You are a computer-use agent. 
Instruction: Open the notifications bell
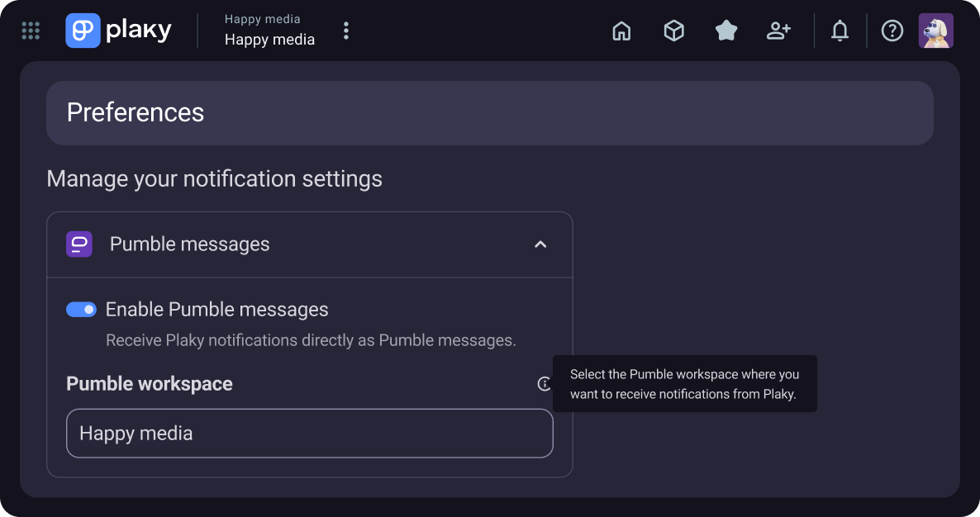[x=840, y=31]
